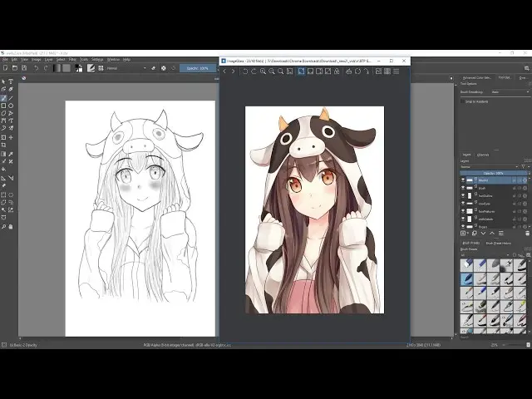Screen dimensions: 532x399
Task: Open the Settings menu
Action: [x=97, y=59]
